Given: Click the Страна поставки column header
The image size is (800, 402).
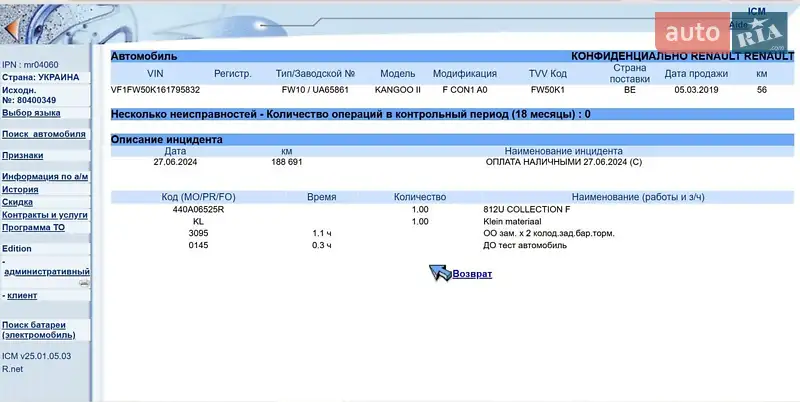Looking at the screenshot, I should coord(630,73).
